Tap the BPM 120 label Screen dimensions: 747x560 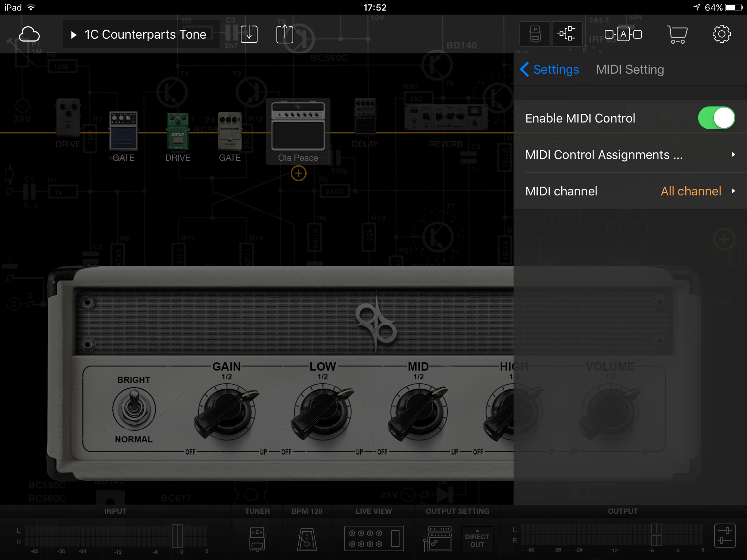pyautogui.click(x=307, y=511)
